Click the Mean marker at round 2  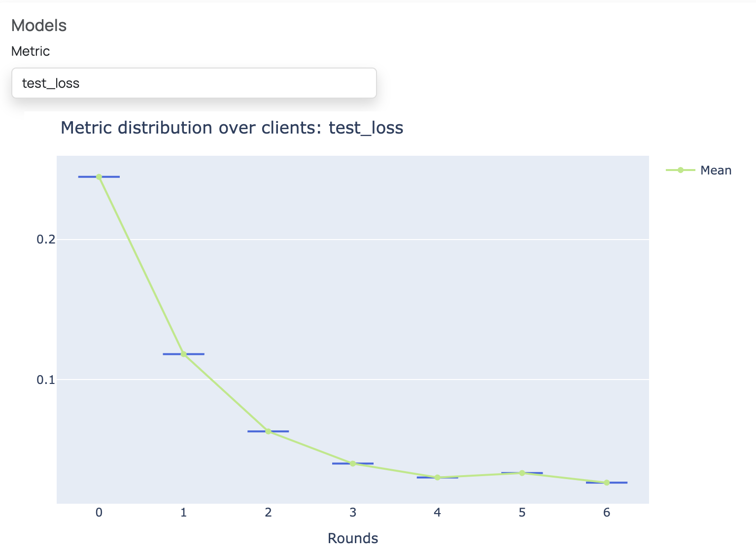tap(268, 431)
